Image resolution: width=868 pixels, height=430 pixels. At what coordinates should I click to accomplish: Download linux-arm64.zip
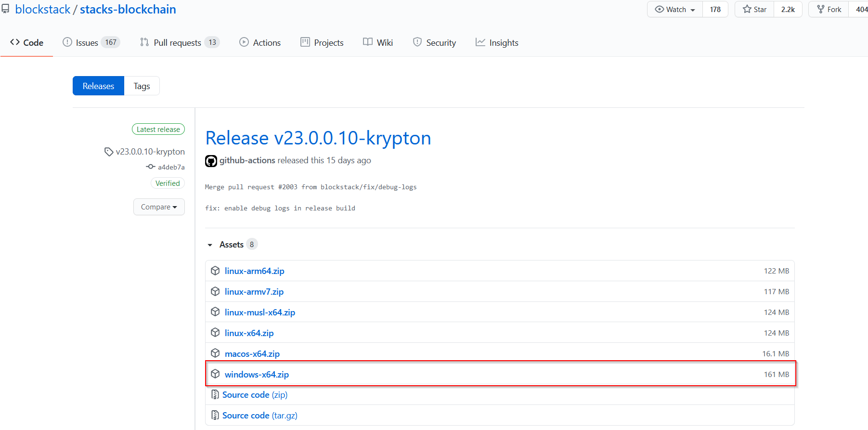click(x=255, y=271)
